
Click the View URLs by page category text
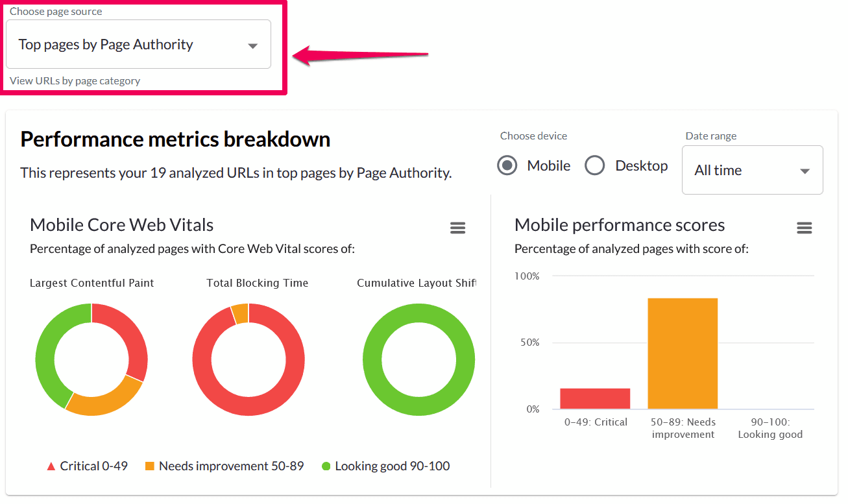(x=75, y=81)
